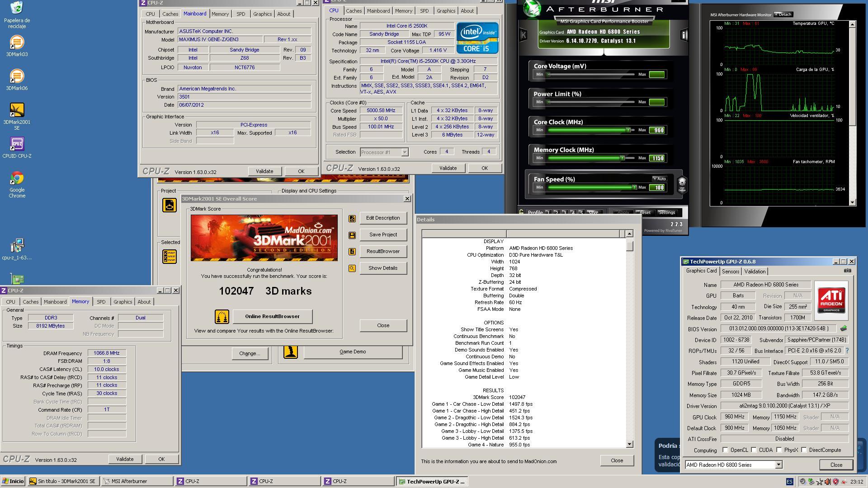The image size is (868, 488).
Task: Click Details list scrollbar up arrow
Action: (x=629, y=234)
